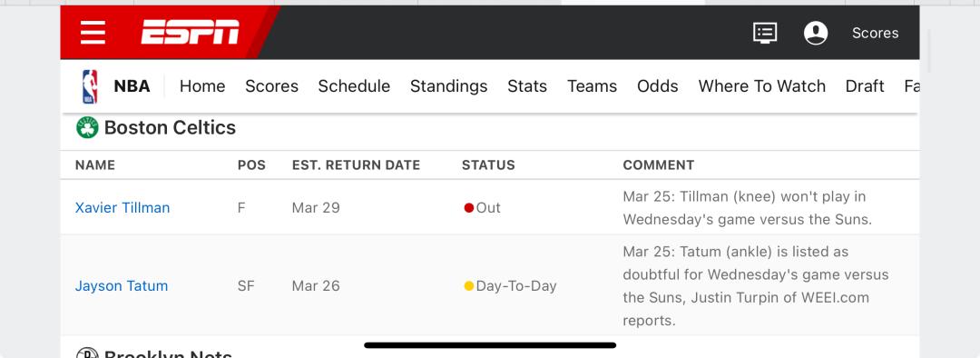Image resolution: width=980 pixels, height=358 pixels.
Task: Open the hamburger menu icon
Action: 93,33
